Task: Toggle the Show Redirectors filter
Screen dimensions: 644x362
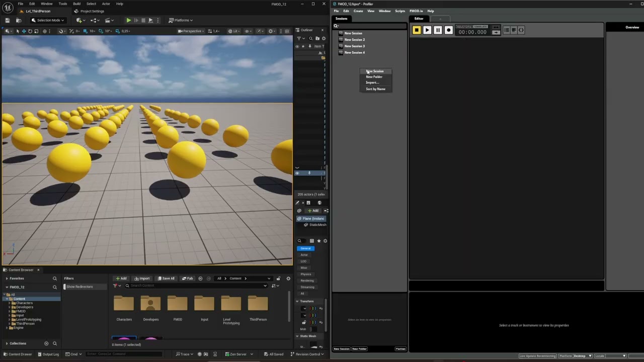Action: click(78, 287)
